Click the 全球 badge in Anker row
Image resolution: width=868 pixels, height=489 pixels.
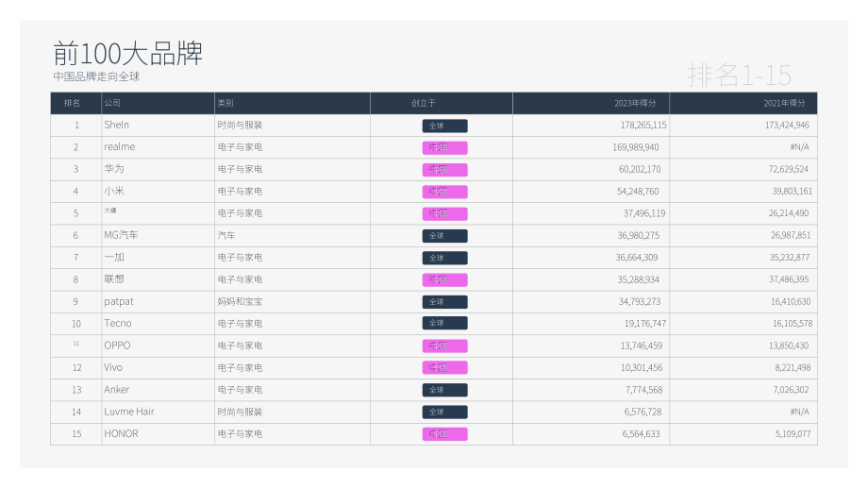click(x=444, y=390)
